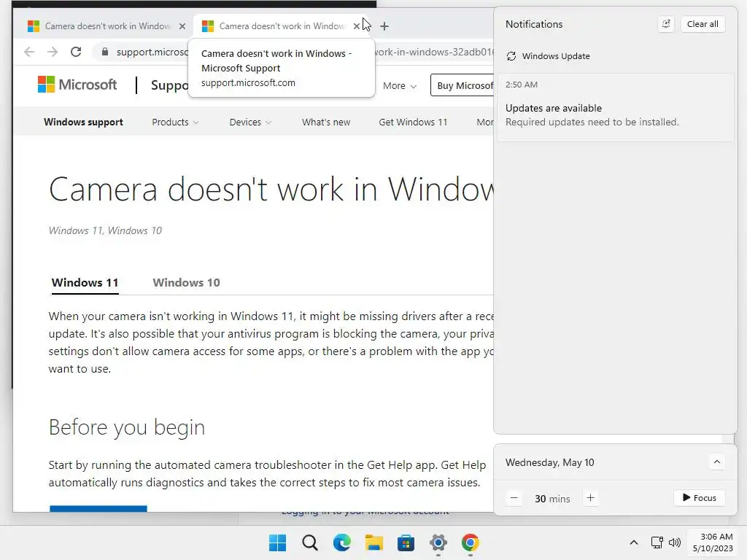Open Microsoft Store from taskbar

pyautogui.click(x=406, y=542)
